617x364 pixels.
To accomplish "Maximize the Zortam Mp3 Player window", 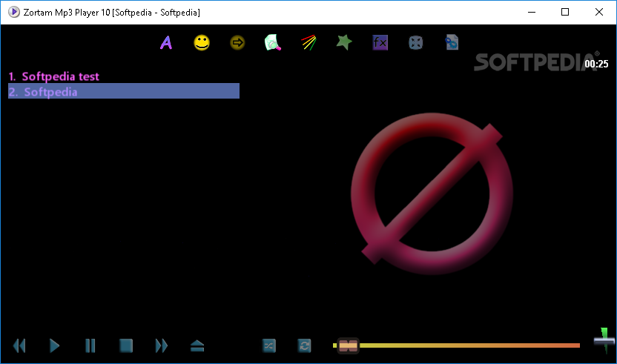I will (x=565, y=12).
